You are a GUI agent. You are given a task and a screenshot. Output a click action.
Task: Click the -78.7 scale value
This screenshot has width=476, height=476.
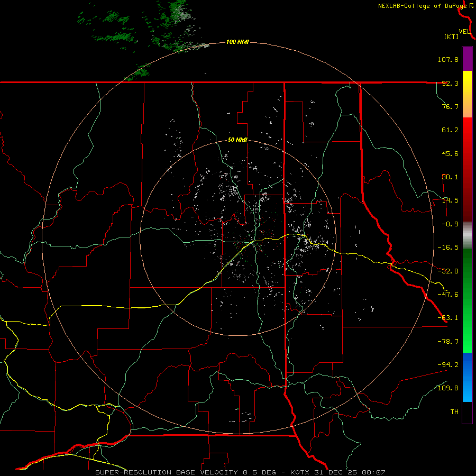(x=448, y=342)
